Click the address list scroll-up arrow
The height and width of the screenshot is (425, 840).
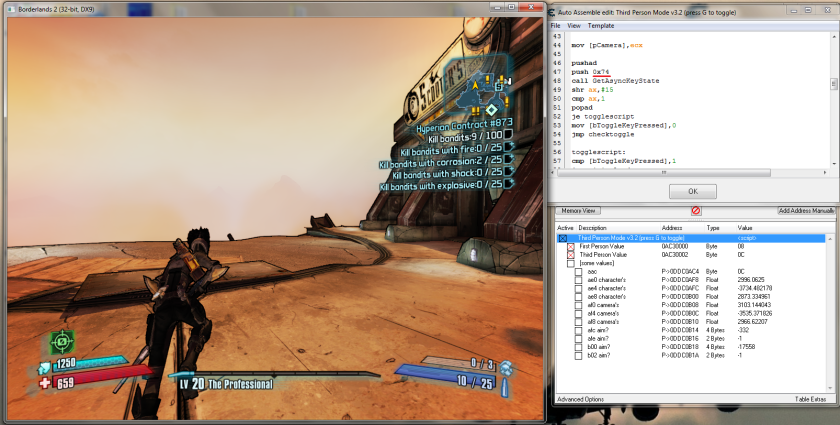[x=831, y=238]
